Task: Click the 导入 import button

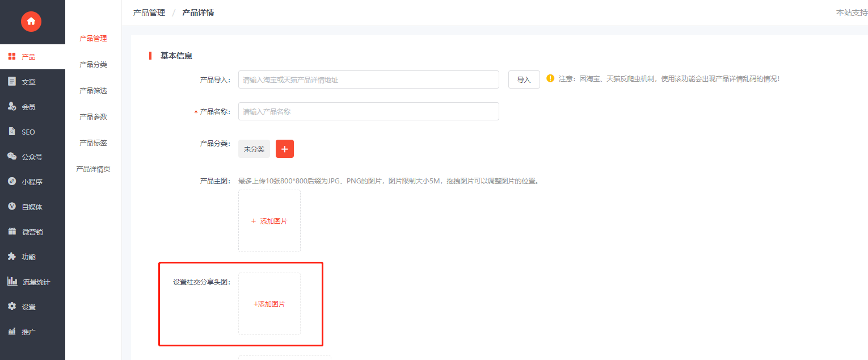Action: (x=524, y=80)
